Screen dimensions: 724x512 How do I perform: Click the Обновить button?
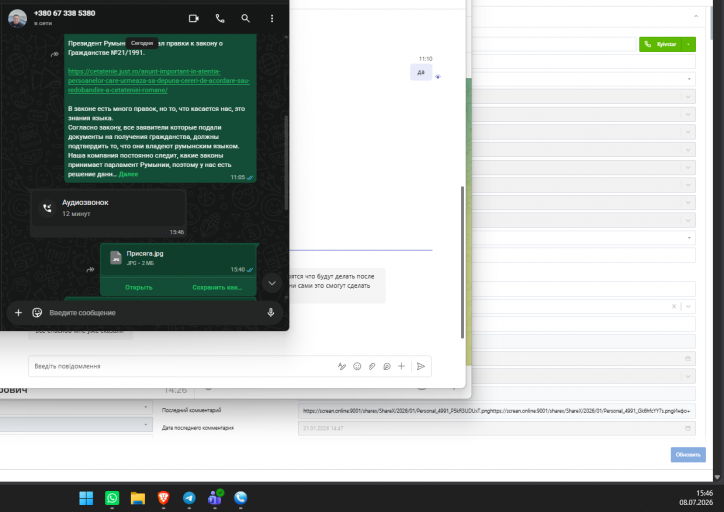[688, 455]
